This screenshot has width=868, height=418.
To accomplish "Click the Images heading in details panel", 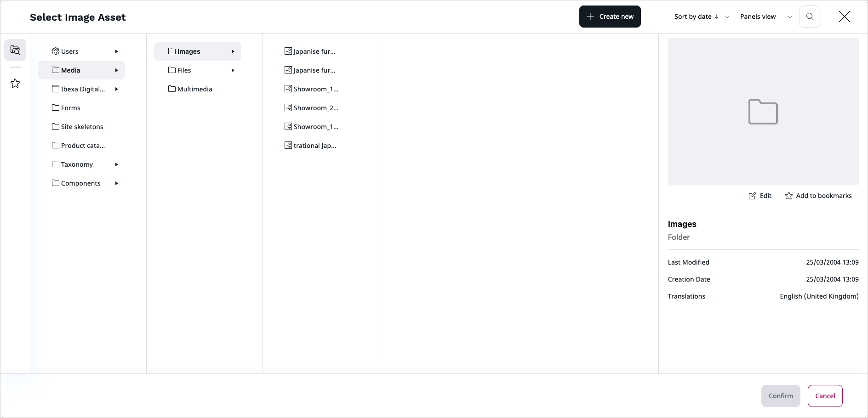I will 682,224.
